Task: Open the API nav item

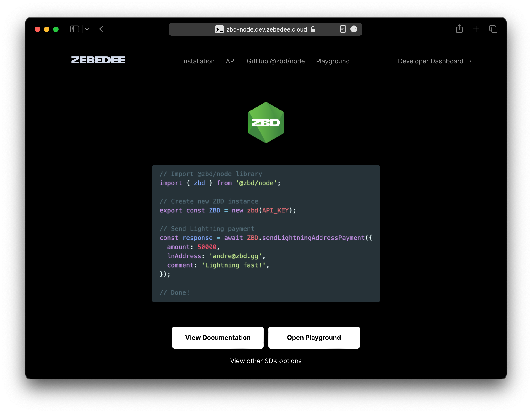Action: (231, 61)
